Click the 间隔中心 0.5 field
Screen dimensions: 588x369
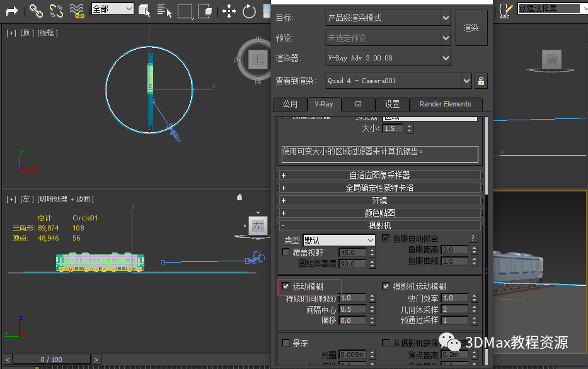coord(353,309)
